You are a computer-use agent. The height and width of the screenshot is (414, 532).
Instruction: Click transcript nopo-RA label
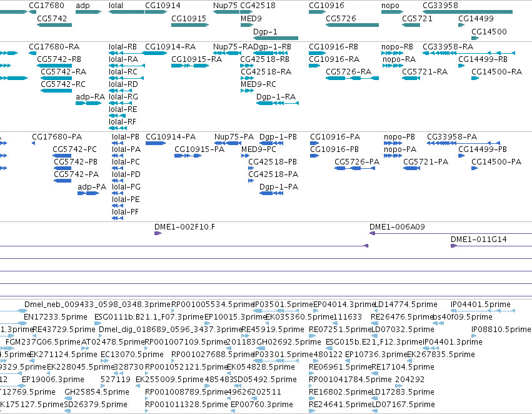click(x=399, y=59)
